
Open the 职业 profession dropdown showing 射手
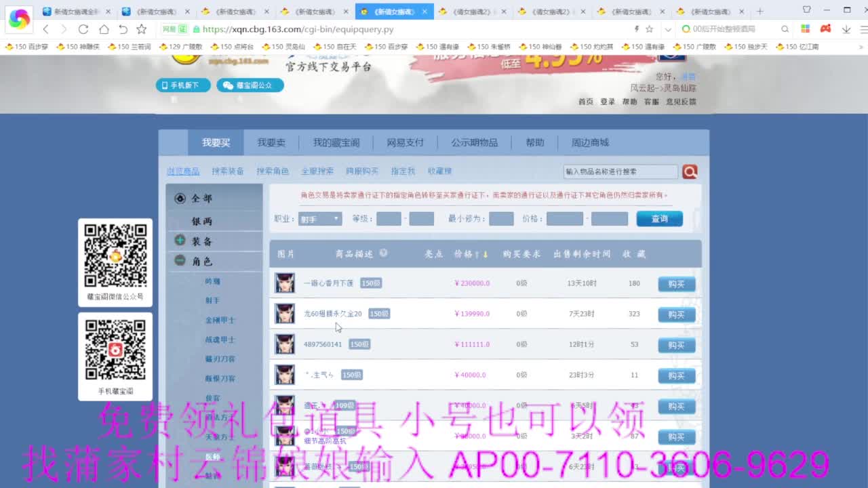319,218
